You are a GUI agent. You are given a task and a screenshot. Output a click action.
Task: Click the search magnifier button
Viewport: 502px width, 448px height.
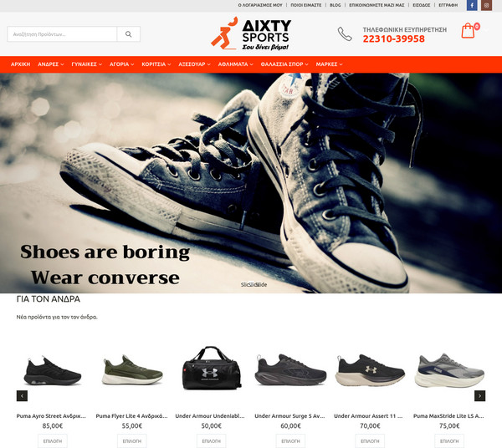click(128, 34)
